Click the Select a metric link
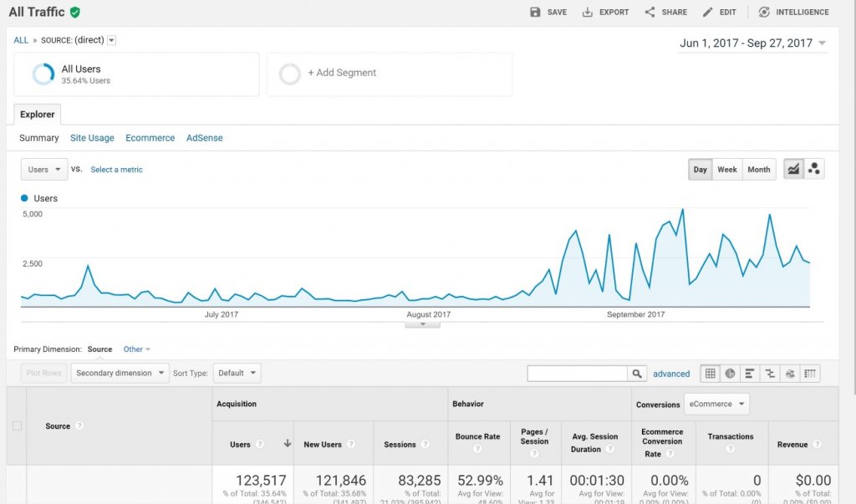Viewport: 856px width, 504px height. point(116,170)
